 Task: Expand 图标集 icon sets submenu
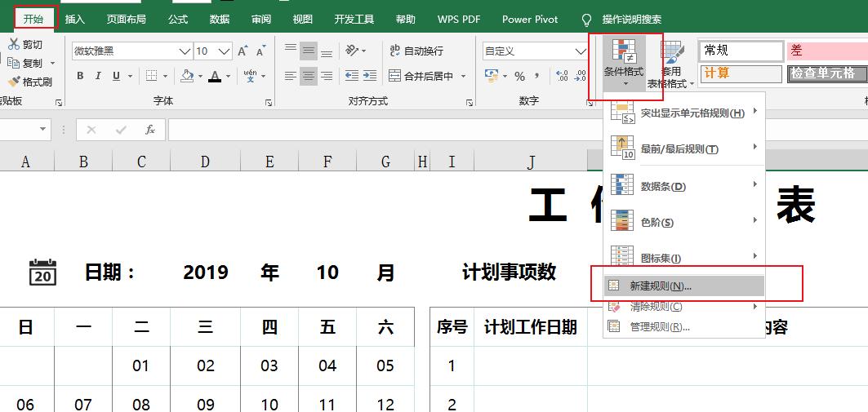coord(684,258)
